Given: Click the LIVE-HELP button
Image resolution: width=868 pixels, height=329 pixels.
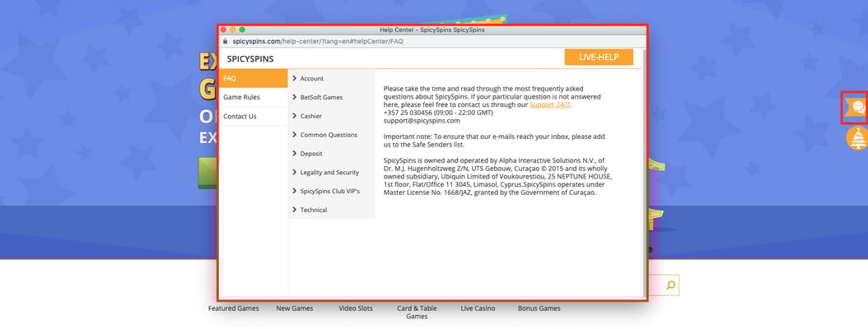Looking at the screenshot, I should 599,57.
